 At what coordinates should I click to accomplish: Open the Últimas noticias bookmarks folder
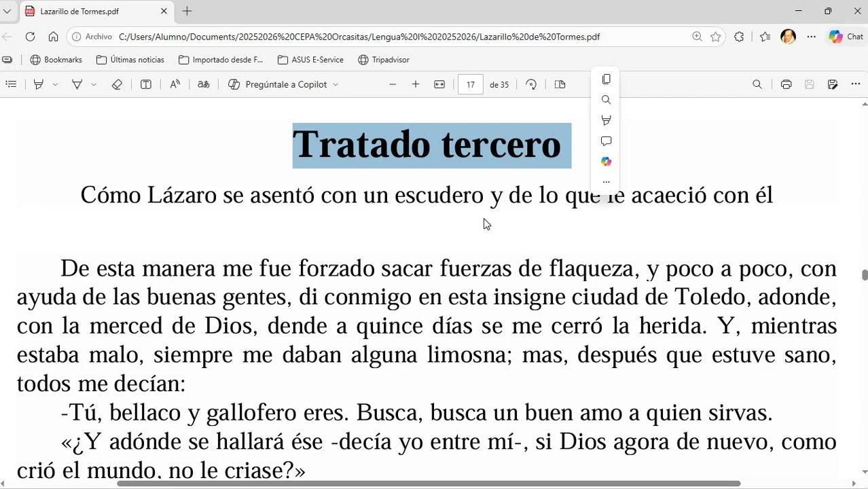pos(130,60)
